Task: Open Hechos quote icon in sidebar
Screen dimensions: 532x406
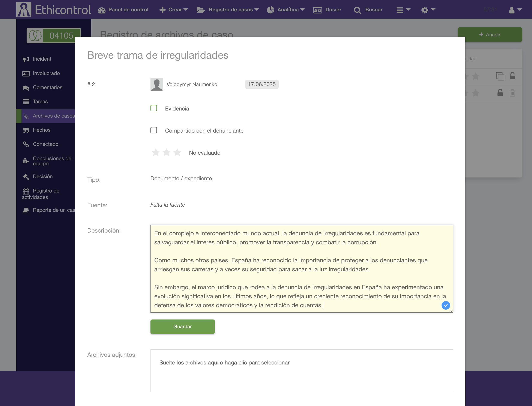Action: point(26,130)
